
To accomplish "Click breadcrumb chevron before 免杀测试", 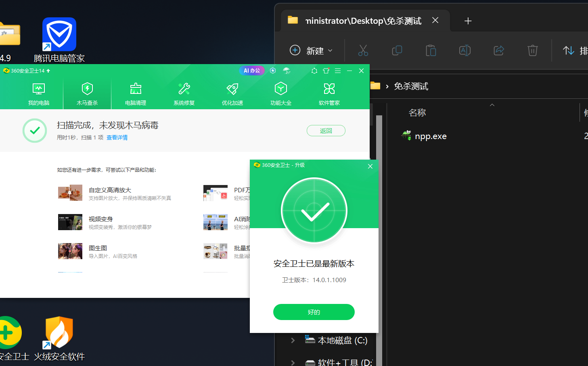I will (387, 87).
